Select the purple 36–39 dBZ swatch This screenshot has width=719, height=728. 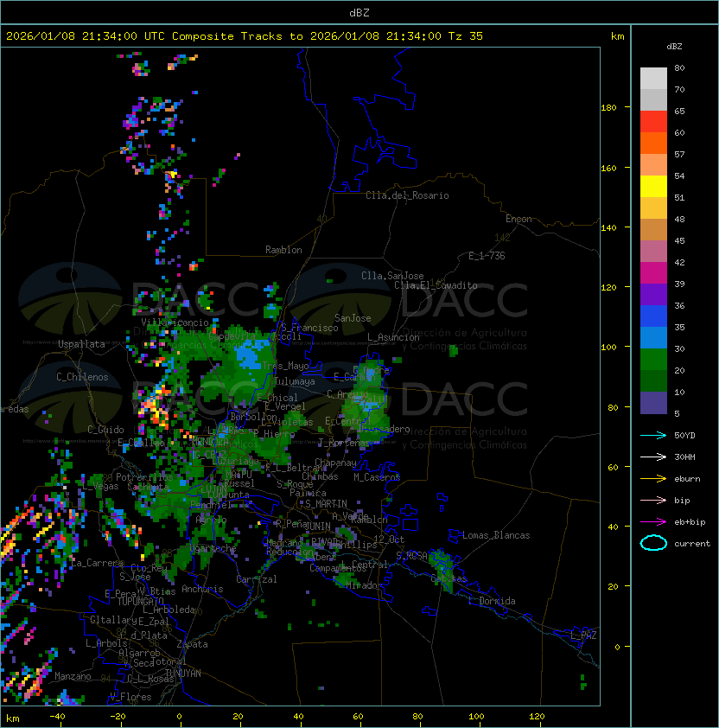653,294
